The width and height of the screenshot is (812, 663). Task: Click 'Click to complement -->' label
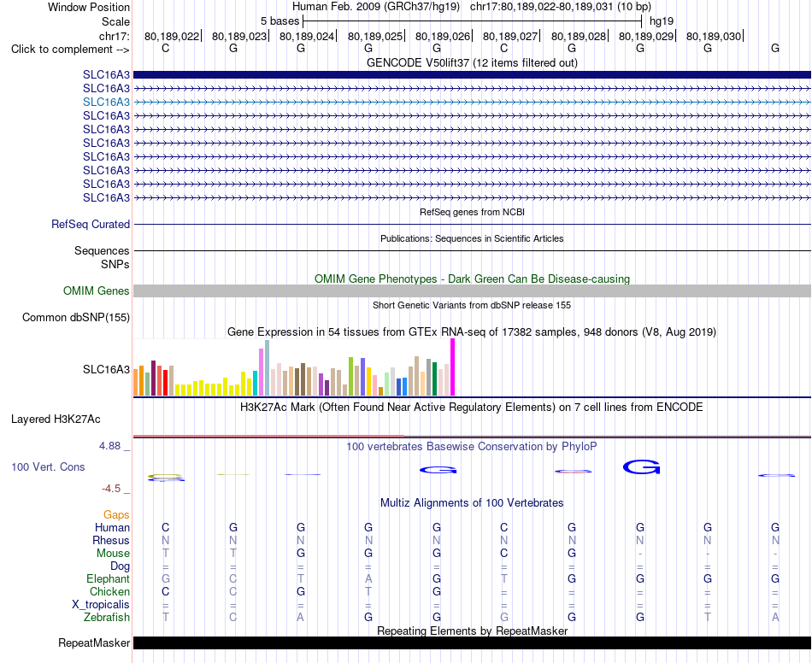(70, 50)
